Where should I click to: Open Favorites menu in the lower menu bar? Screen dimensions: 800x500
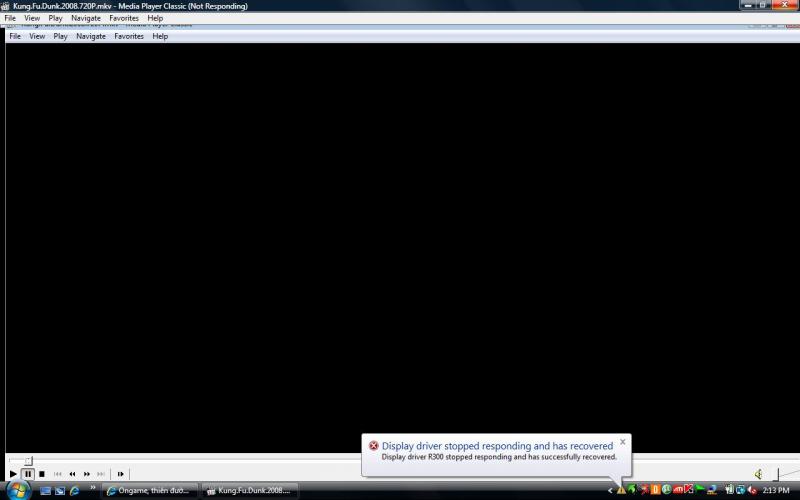[x=129, y=36]
